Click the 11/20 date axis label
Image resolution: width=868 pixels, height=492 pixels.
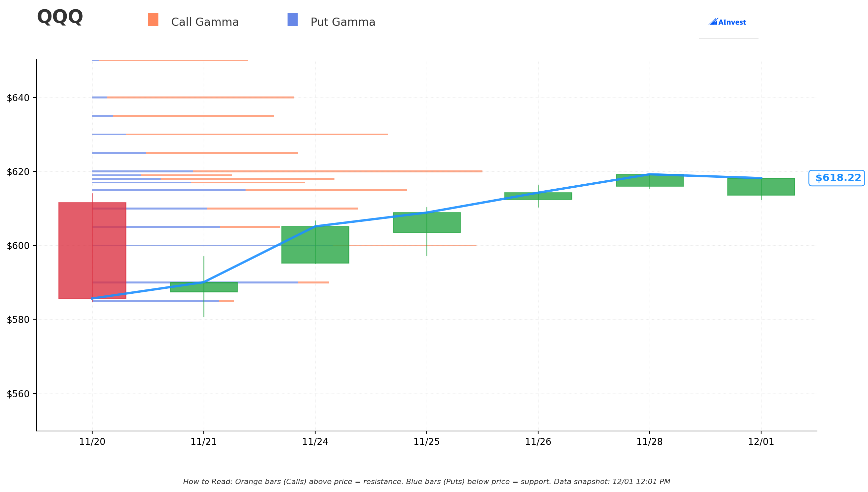pos(92,442)
